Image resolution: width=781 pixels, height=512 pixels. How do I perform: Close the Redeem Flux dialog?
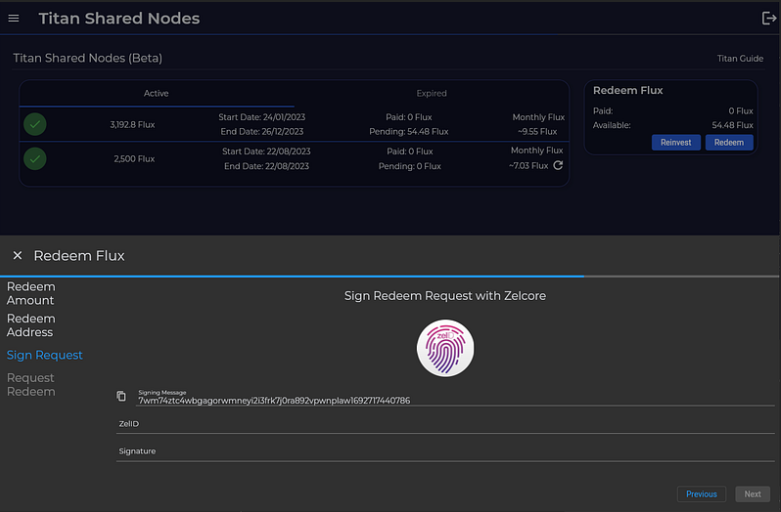(x=17, y=256)
